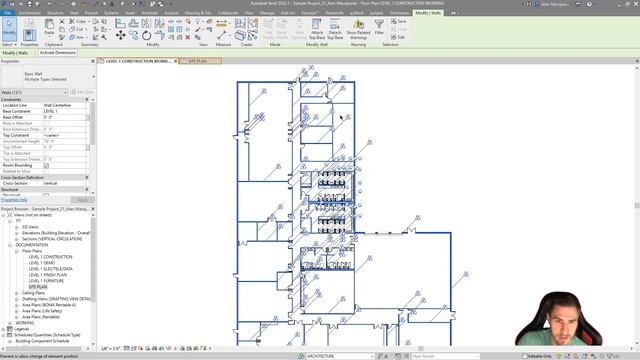This screenshot has height=360, width=640.
Task: Click the Delete red X icon
Action: click(x=188, y=37)
